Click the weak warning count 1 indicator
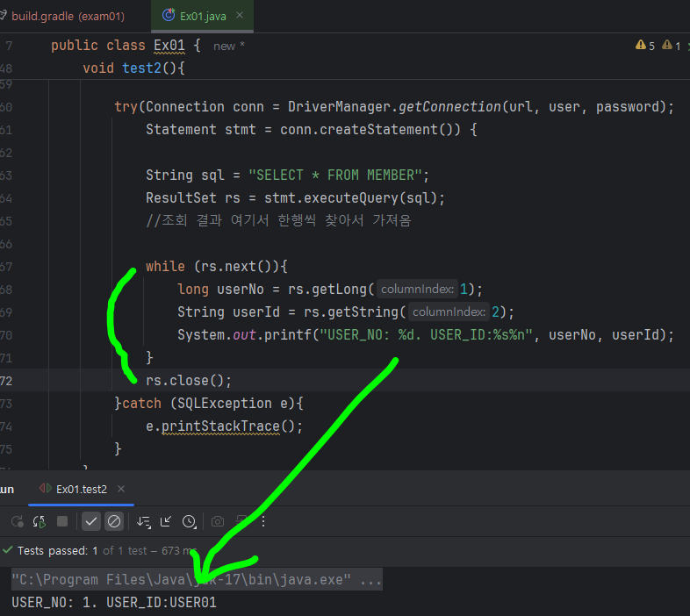This screenshot has height=616, width=690. pos(672,46)
